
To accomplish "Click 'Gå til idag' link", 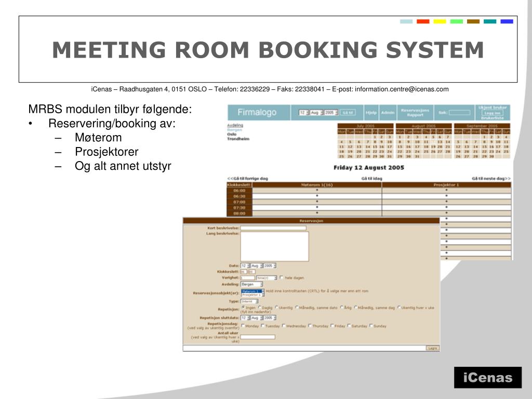I will pyautogui.click(x=371, y=179).
